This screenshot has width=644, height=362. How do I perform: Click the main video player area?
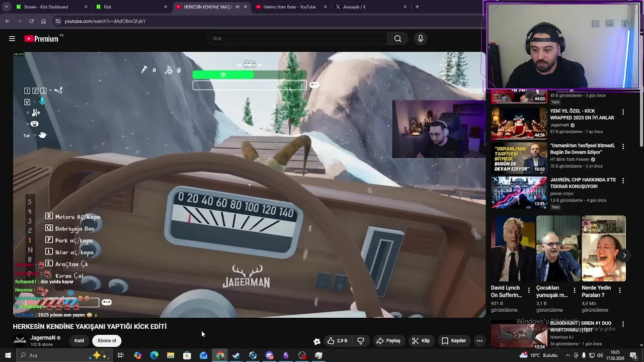(x=249, y=185)
